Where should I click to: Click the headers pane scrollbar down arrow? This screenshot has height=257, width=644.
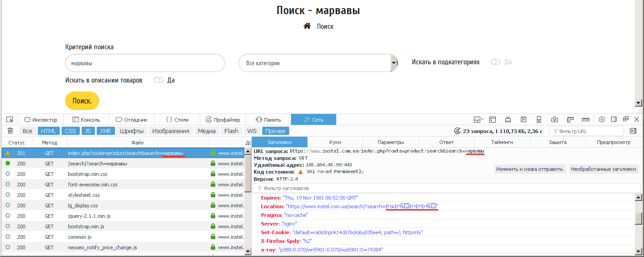pyautogui.click(x=639, y=251)
